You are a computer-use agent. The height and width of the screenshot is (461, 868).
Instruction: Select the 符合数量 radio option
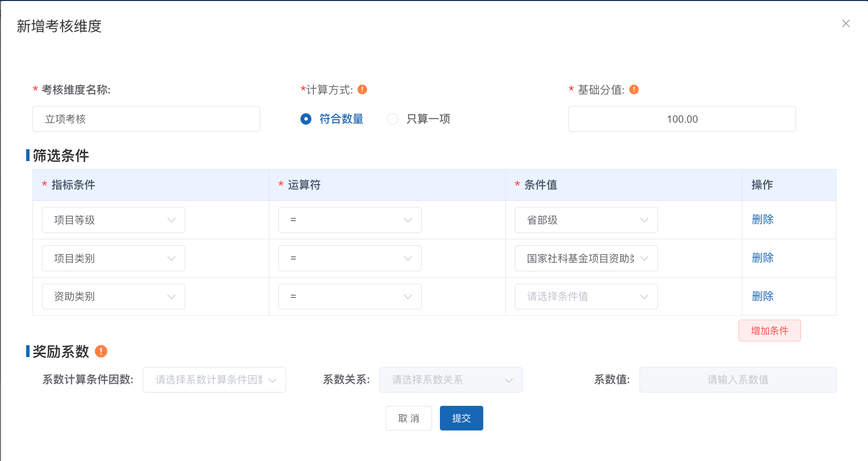[305, 119]
